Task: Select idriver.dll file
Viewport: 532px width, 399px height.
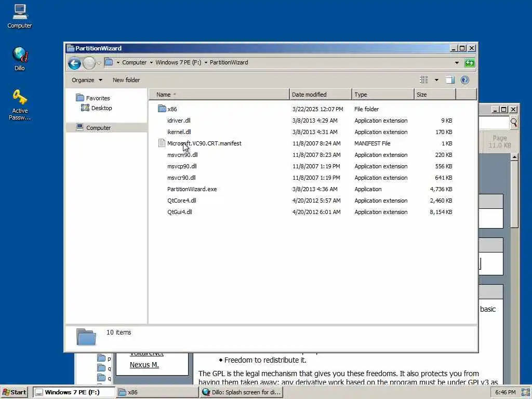Action: [x=179, y=121]
